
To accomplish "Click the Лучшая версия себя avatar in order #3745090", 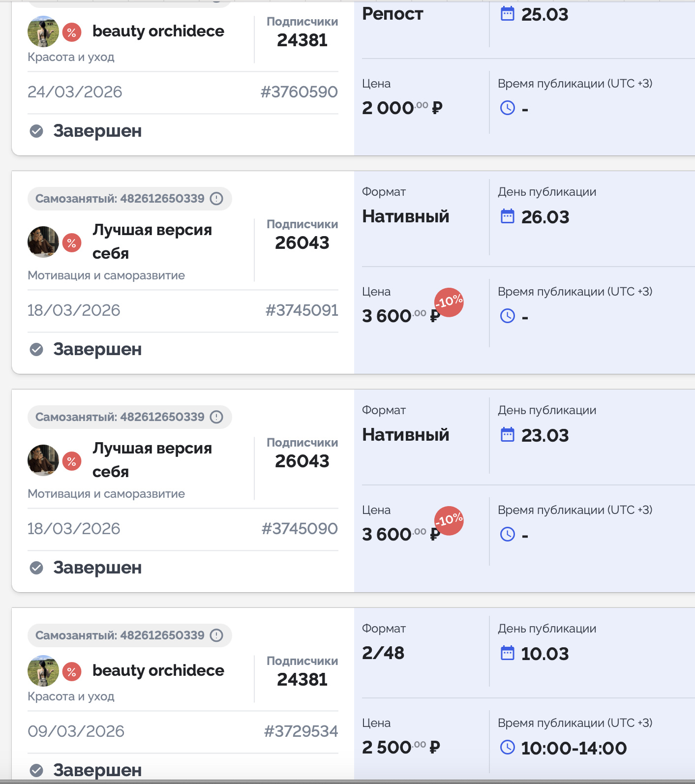I will click(43, 460).
